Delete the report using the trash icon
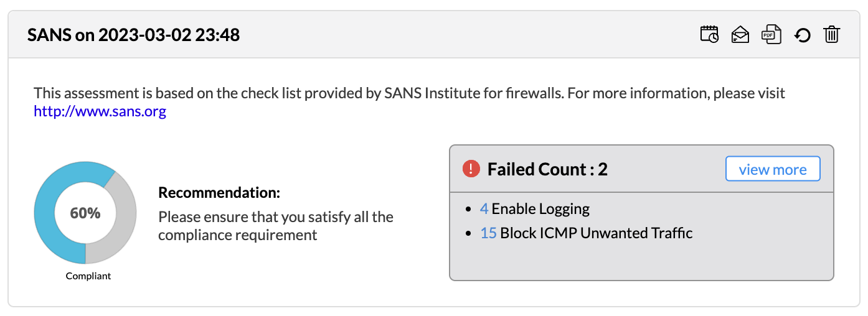This screenshot has width=868, height=316. click(x=832, y=34)
